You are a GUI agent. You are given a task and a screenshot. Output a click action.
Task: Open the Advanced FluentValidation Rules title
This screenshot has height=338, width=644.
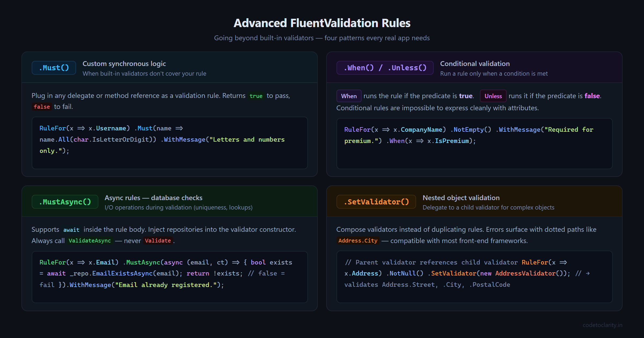pyautogui.click(x=322, y=23)
